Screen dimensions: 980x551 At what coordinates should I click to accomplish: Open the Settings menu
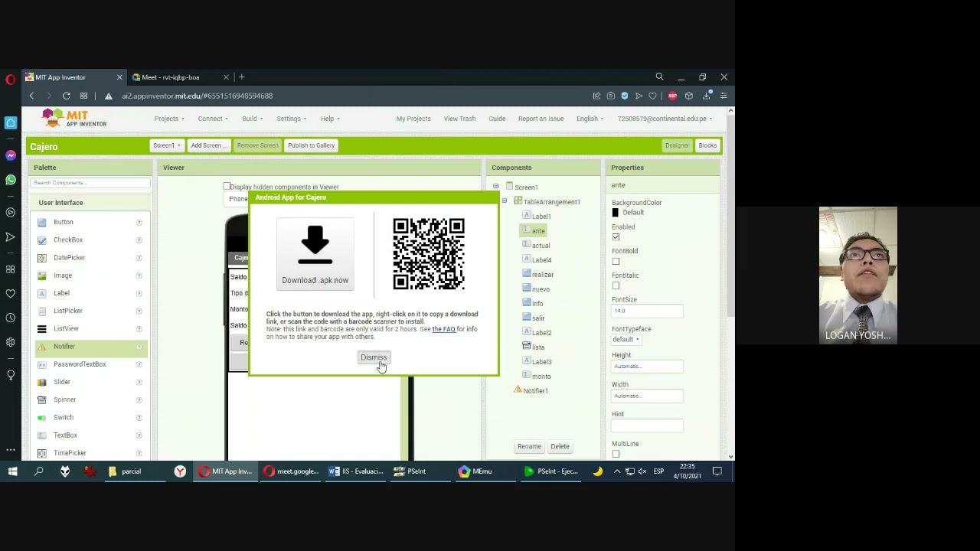[x=291, y=119]
